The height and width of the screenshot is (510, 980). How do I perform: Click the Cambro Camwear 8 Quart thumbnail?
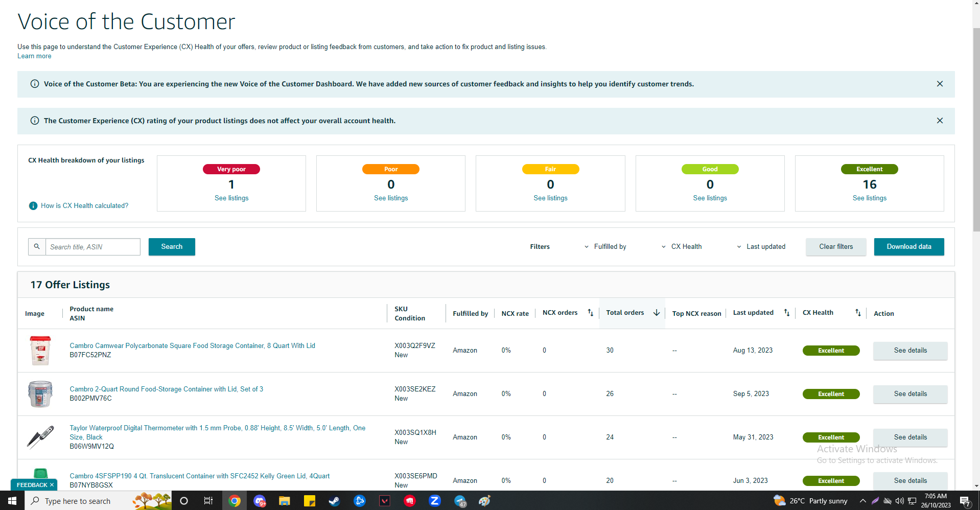click(40, 351)
